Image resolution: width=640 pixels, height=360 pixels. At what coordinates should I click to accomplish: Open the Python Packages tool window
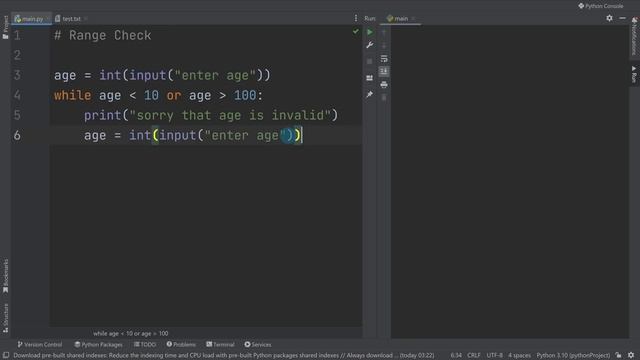pyautogui.click(x=98, y=344)
